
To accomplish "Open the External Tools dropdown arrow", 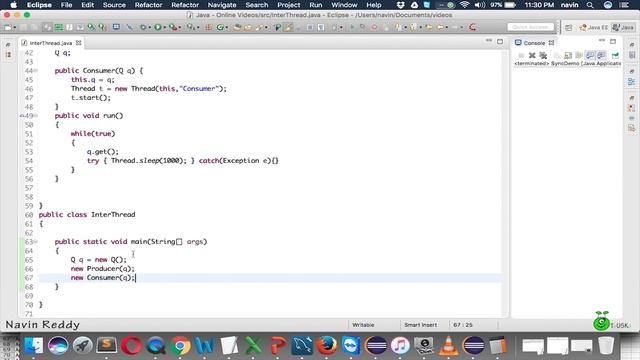I will tap(198, 27).
